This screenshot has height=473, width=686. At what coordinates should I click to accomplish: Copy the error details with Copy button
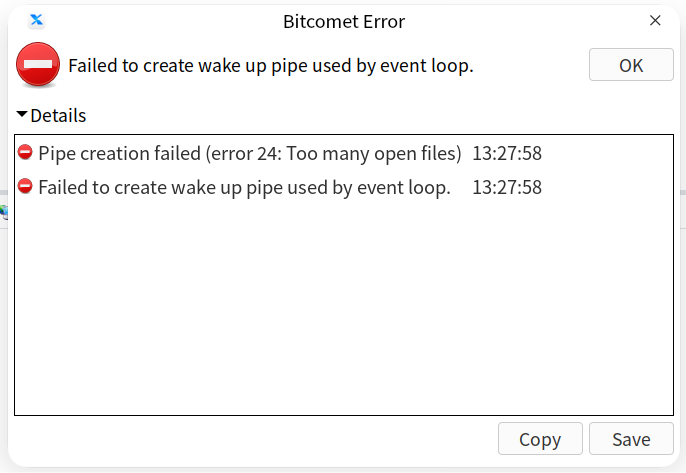540,439
